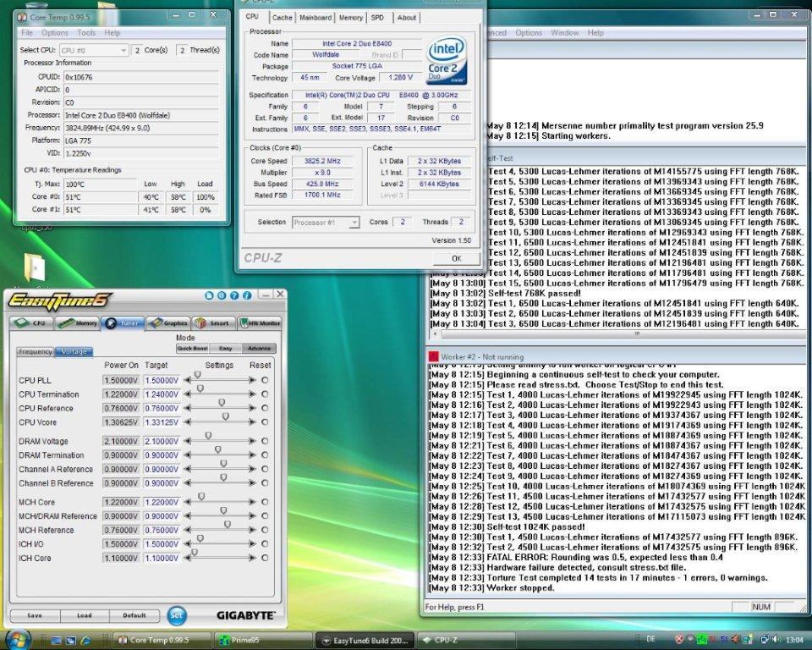Decrease MCH Reference voltage with left arrow

coord(188,531)
